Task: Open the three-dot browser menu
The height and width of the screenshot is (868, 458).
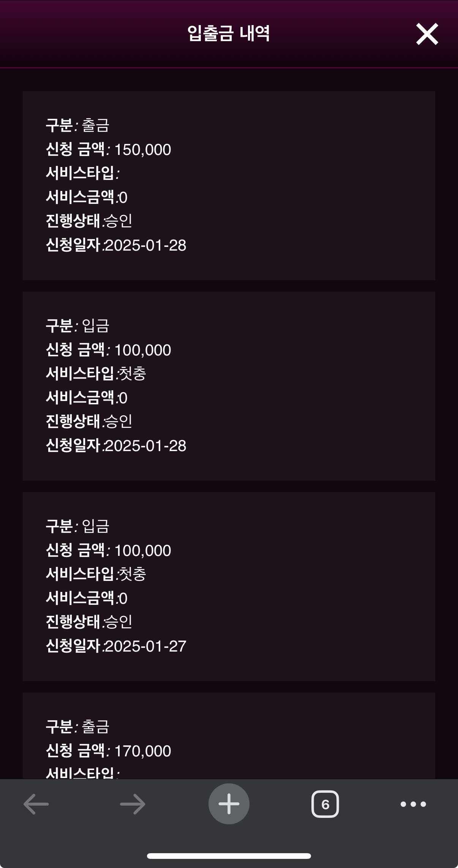Action: point(413,804)
